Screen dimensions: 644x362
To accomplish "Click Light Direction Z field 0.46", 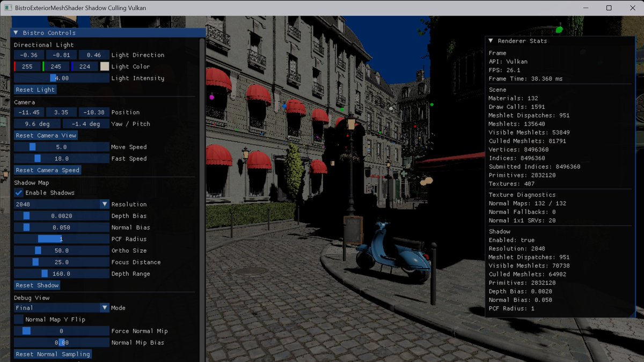I will coord(94,55).
